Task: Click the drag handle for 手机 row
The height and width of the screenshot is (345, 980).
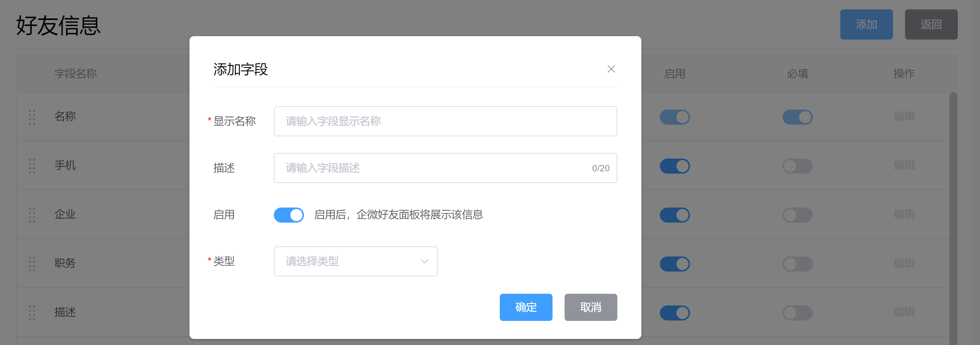Action: 32,166
